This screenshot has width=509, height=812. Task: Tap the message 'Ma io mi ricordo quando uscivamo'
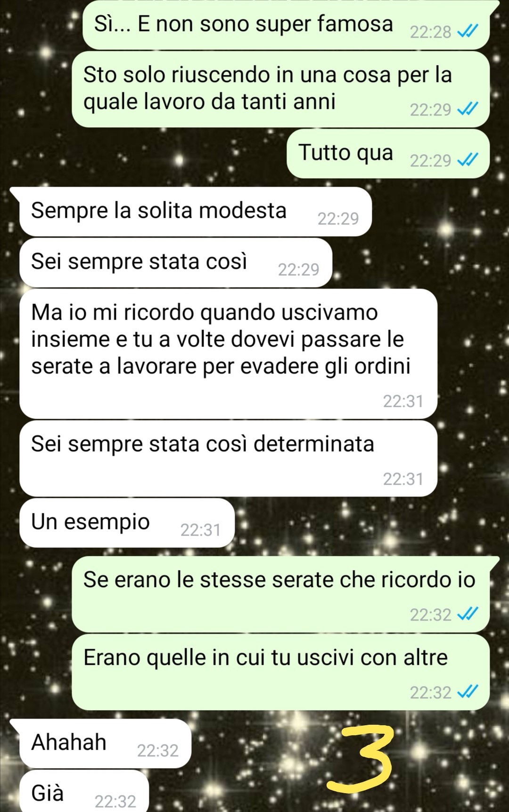point(228,354)
